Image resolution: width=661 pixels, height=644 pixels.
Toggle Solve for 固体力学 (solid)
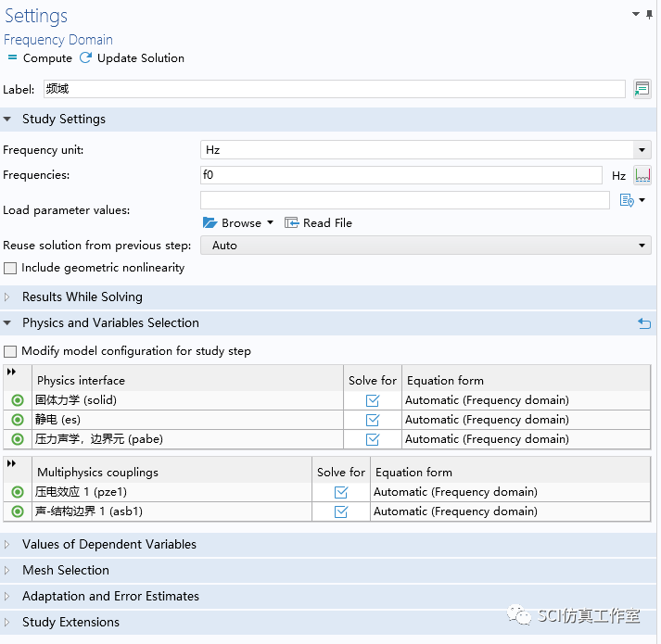(373, 400)
